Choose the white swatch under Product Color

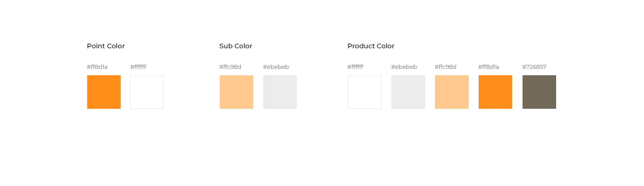click(365, 92)
